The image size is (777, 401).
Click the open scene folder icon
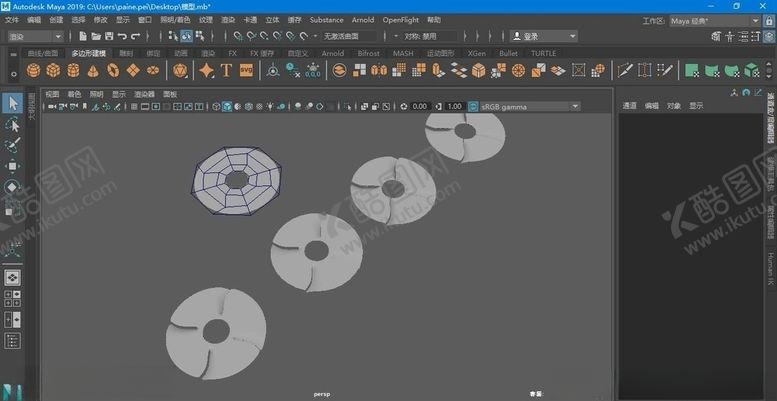94,37
